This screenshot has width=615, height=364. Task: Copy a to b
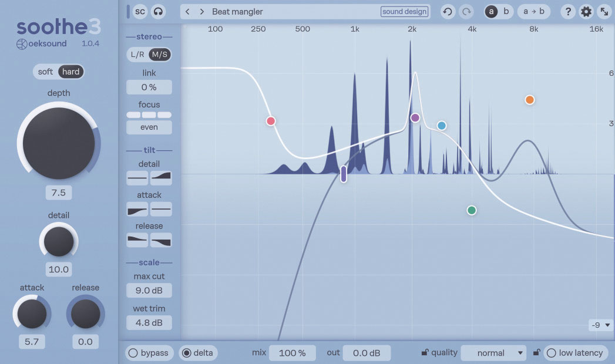click(x=534, y=12)
